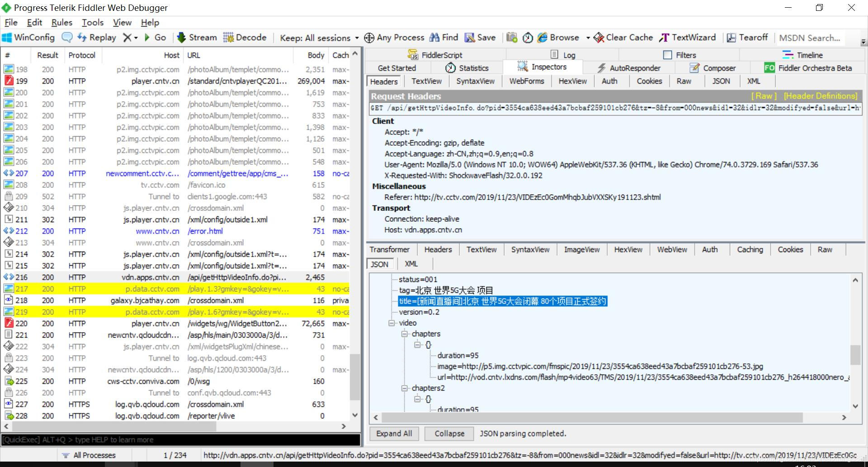Open the View menu

point(122,23)
